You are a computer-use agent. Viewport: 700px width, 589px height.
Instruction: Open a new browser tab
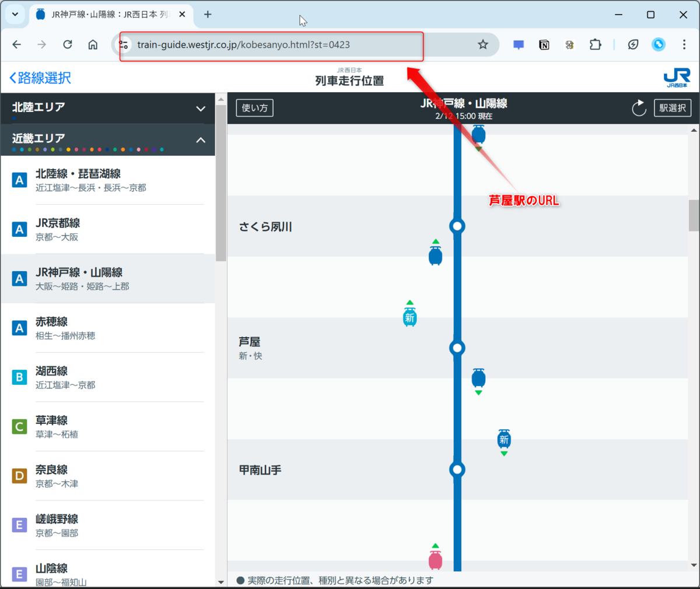pyautogui.click(x=208, y=15)
